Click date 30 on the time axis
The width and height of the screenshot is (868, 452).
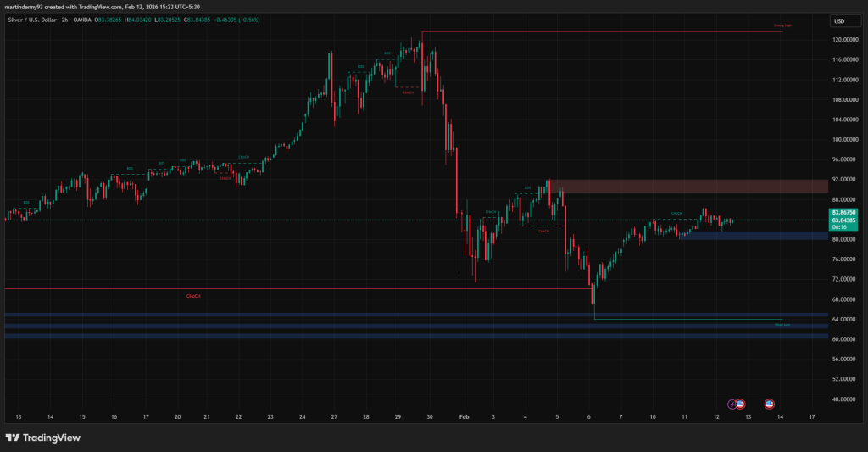[431, 417]
